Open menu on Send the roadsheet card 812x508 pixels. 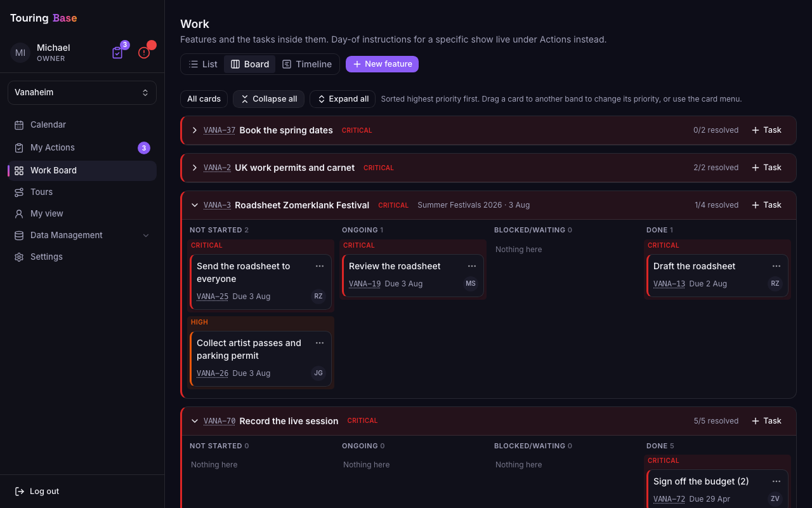pyautogui.click(x=320, y=266)
